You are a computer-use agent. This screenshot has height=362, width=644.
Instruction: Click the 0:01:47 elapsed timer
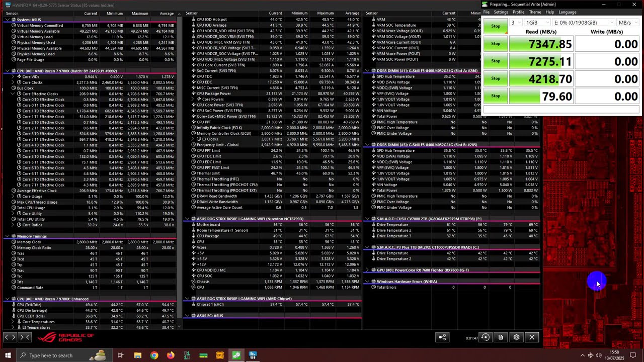point(471,338)
